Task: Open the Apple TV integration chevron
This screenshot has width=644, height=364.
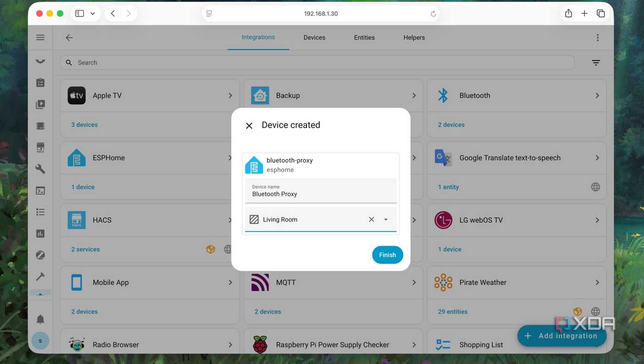Action: (x=230, y=95)
